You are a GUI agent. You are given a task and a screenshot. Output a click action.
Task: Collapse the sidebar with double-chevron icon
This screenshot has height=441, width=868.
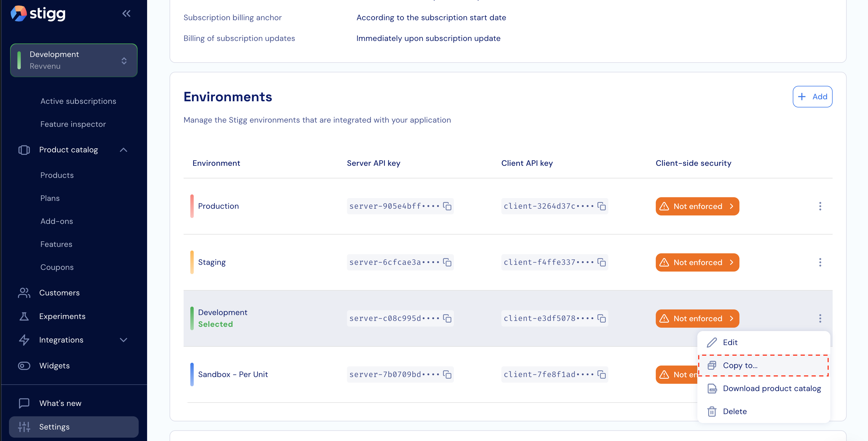(x=126, y=13)
